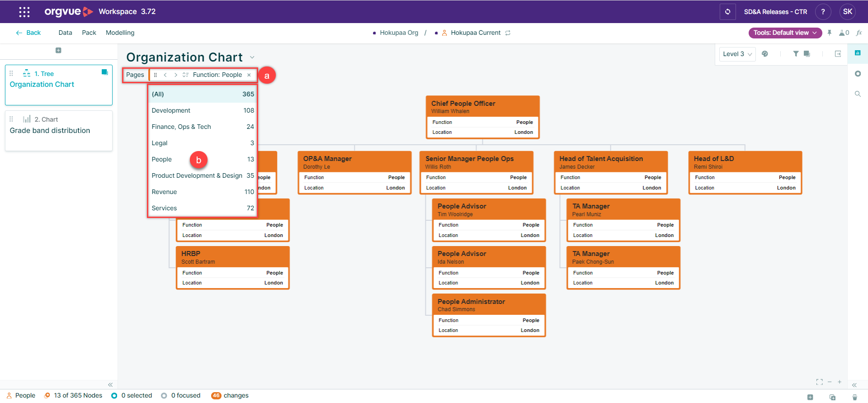Select the 2. Chart Grade band distribution page

click(59, 131)
